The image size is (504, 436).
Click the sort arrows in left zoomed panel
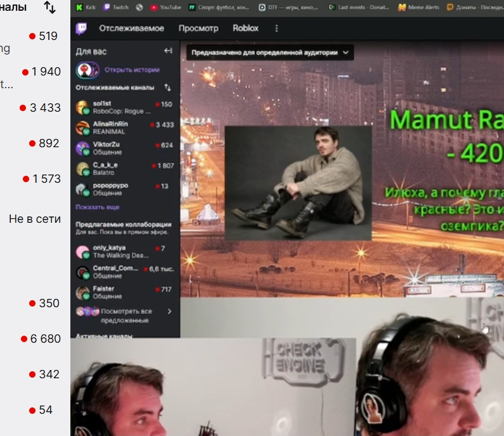(x=50, y=7)
